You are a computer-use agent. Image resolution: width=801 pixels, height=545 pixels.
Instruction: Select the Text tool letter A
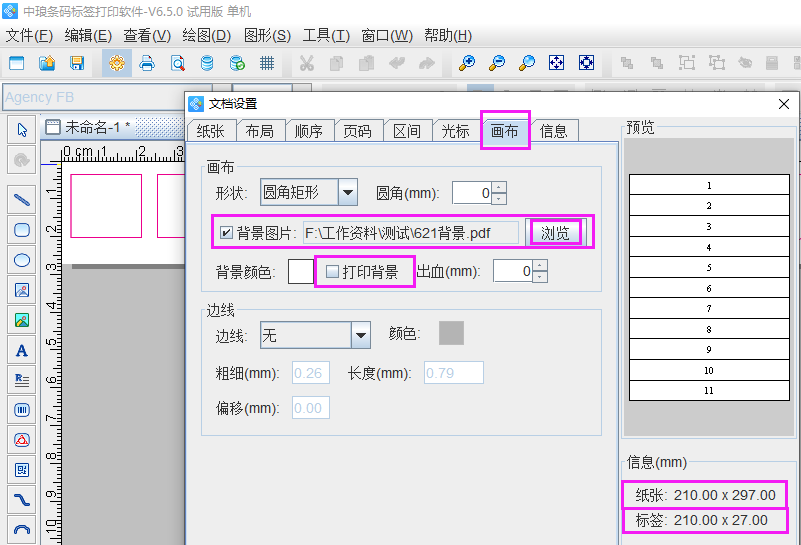(21, 350)
